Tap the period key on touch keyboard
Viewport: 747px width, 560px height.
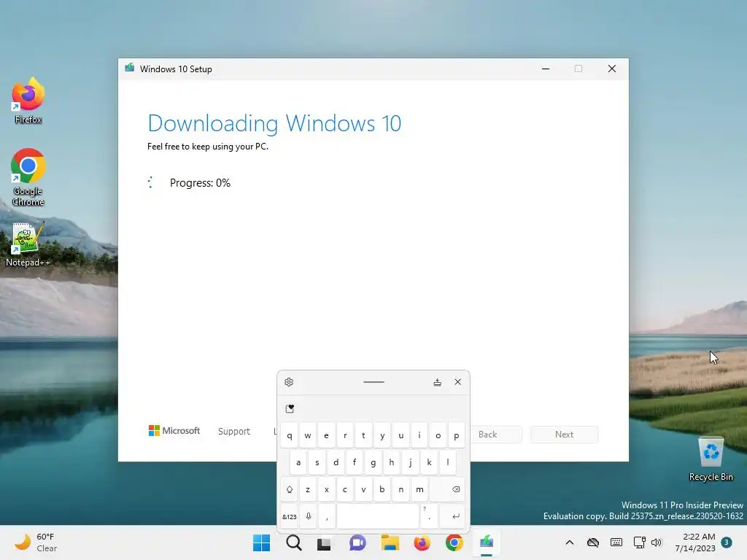pyautogui.click(x=429, y=516)
